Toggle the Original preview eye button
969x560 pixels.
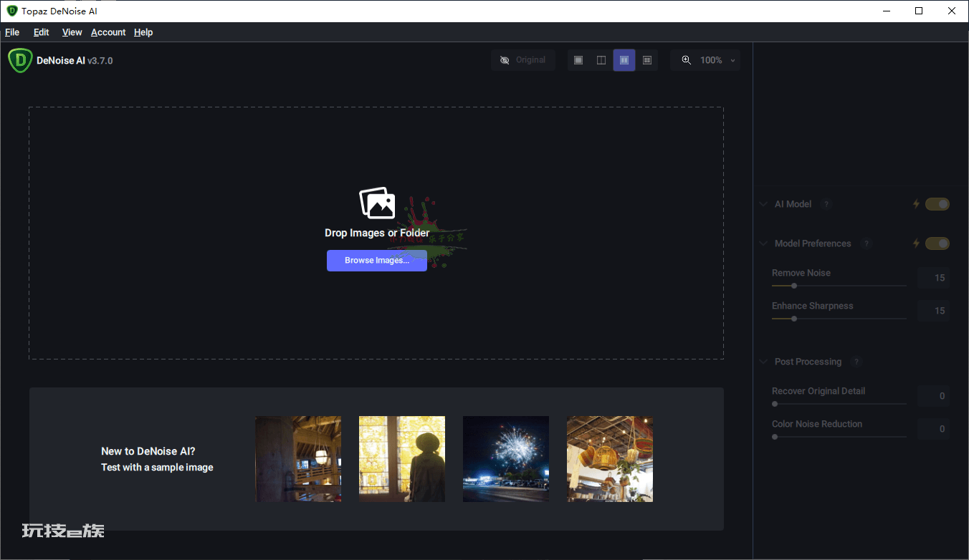click(523, 60)
